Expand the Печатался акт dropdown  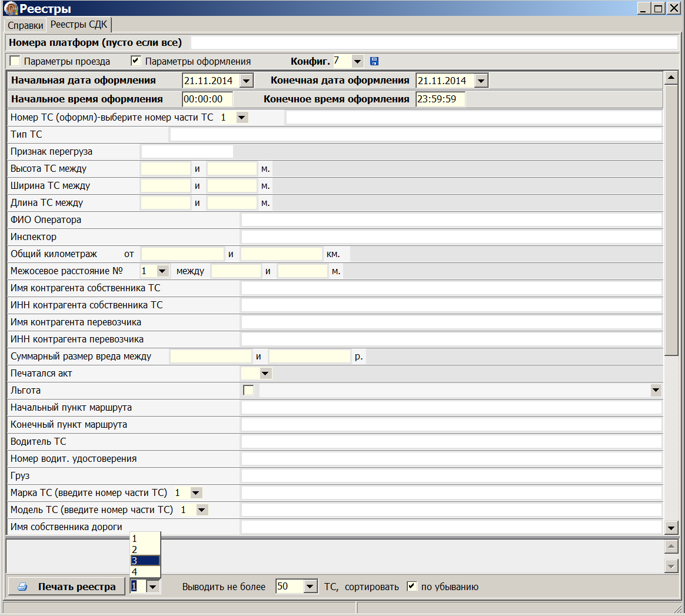(x=265, y=373)
